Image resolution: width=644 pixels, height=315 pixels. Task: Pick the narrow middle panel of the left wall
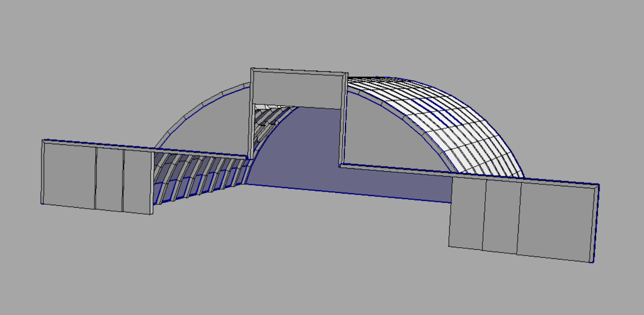[109, 180]
